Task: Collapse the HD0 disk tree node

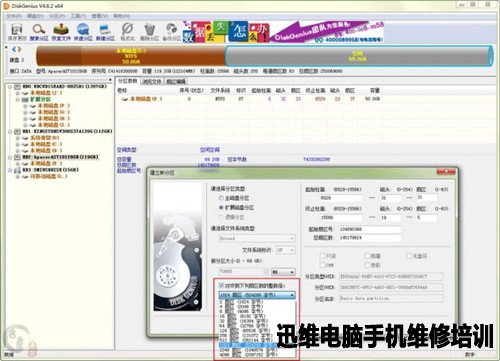Action: 10,87
